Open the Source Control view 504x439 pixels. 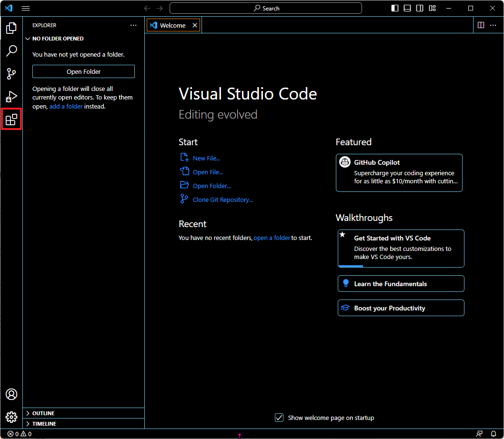pos(11,74)
